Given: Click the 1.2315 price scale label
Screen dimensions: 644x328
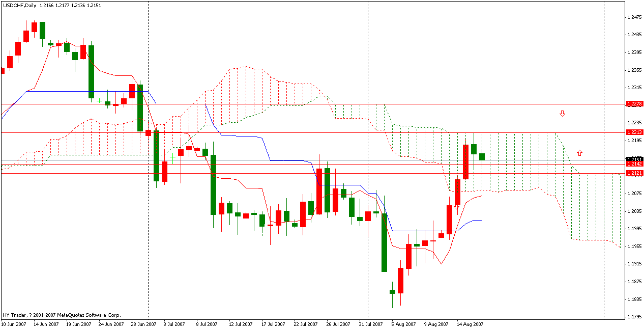Looking at the screenshot, I should pos(635,88).
